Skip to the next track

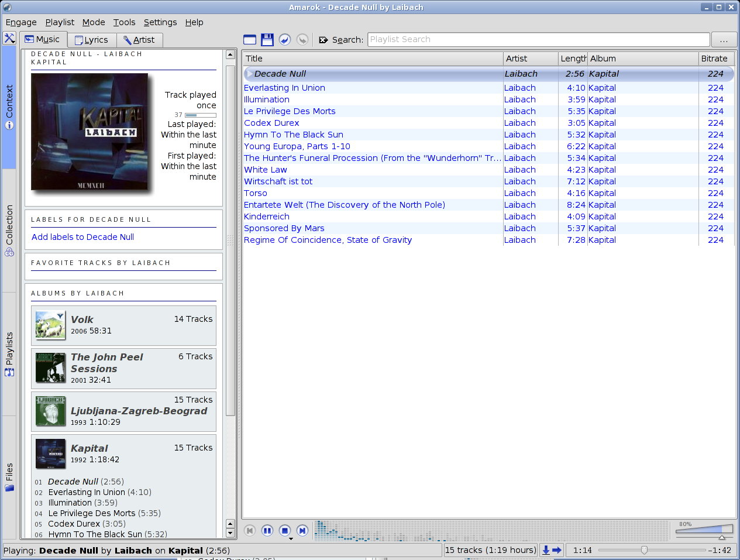pos(302,530)
